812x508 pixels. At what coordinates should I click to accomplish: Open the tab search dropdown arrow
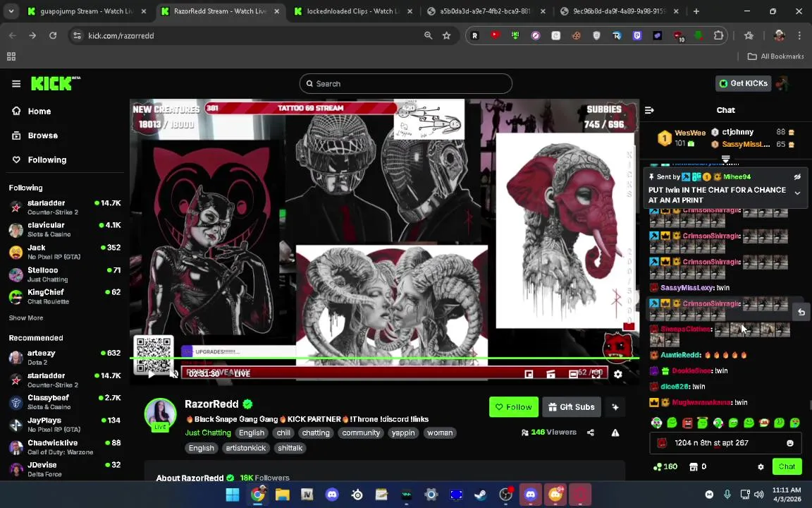coord(11,11)
